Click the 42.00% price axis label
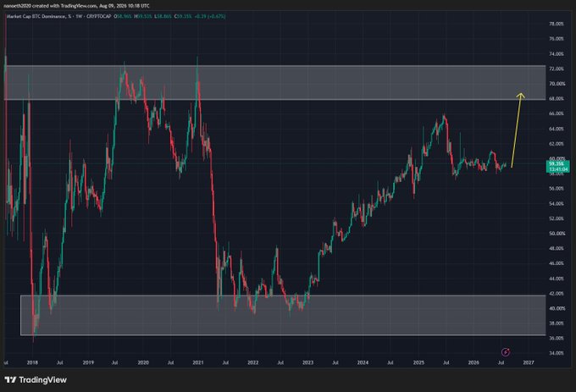Screen dimensions: 576x392 [557, 293]
